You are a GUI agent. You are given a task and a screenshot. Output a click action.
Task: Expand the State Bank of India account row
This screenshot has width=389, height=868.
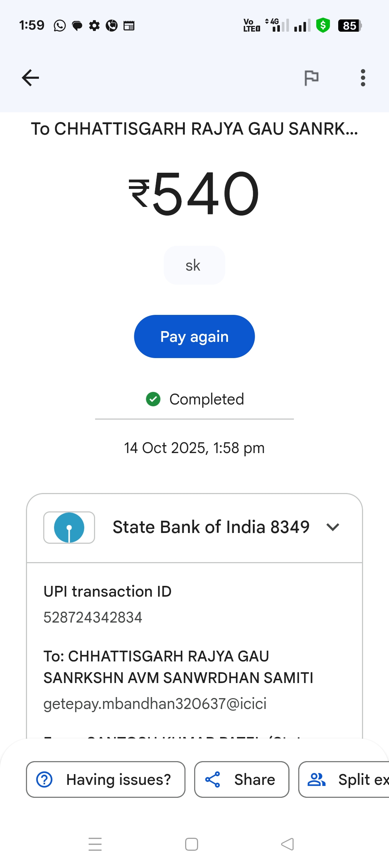tap(211, 527)
